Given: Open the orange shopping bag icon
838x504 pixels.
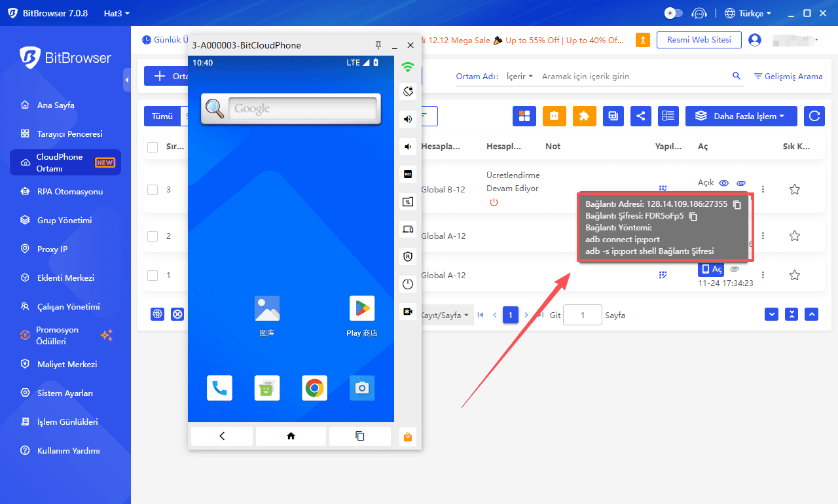Looking at the screenshot, I should pyautogui.click(x=408, y=437).
